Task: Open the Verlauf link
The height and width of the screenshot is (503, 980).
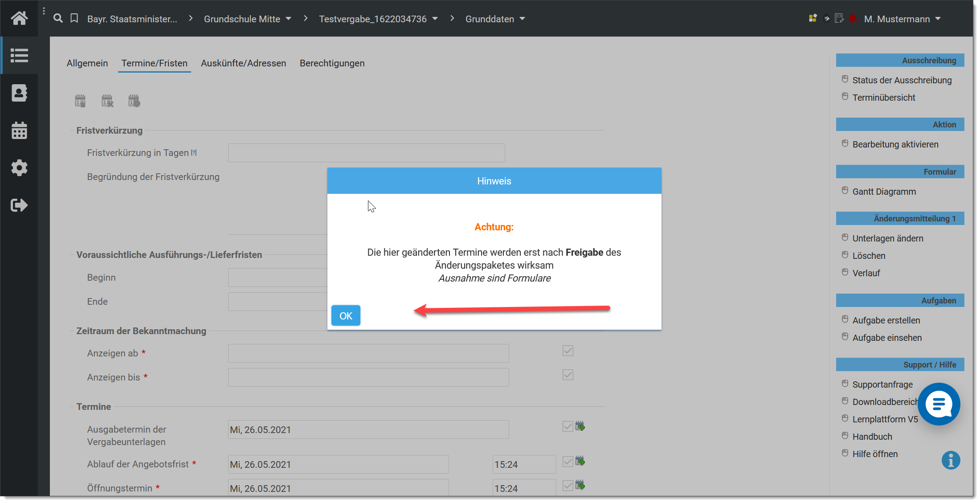Action: click(x=866, y=273)
